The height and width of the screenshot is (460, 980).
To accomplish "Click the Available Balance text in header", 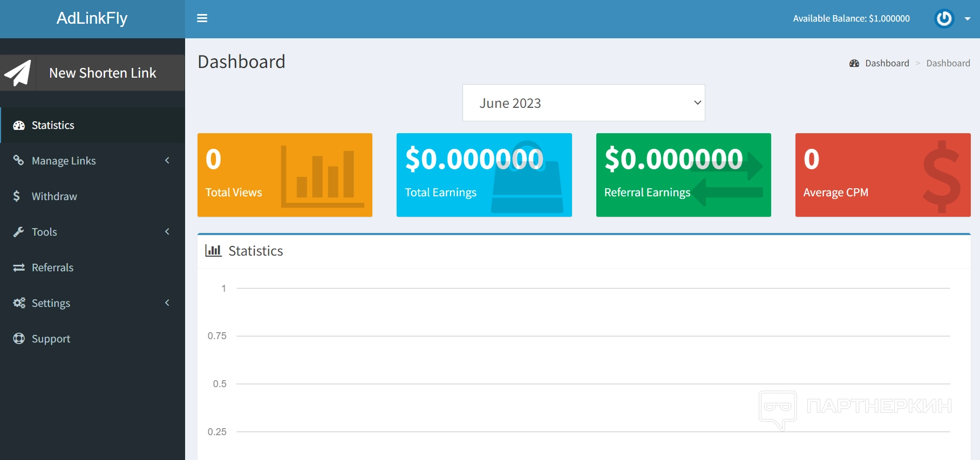I will coord(852,18).
